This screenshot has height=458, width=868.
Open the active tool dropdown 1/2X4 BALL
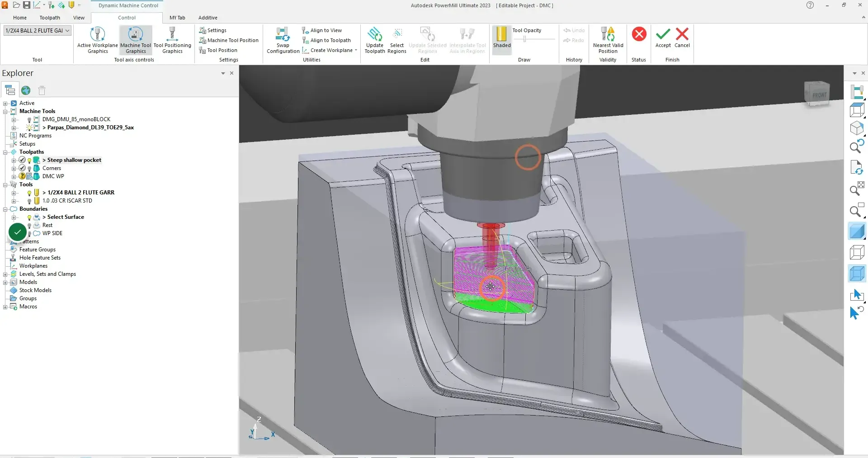pyautogui.click(x=38, y=30)
